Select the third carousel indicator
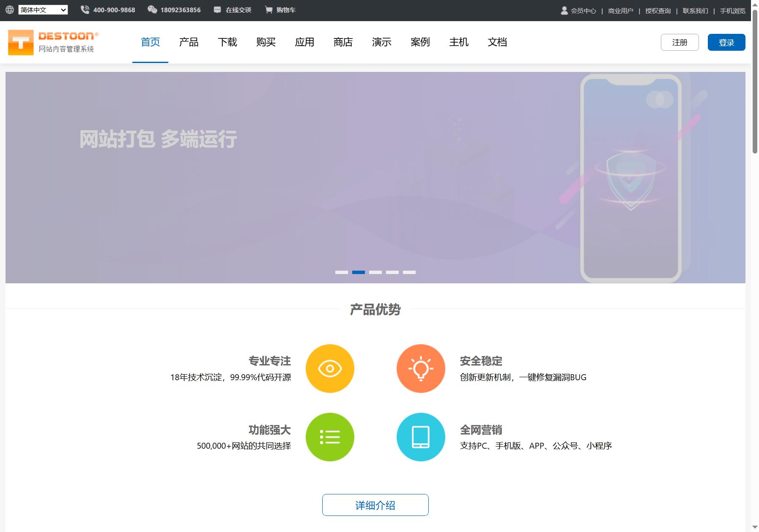The width and height of the screenshot is (759, 532). tap(375, 272)
